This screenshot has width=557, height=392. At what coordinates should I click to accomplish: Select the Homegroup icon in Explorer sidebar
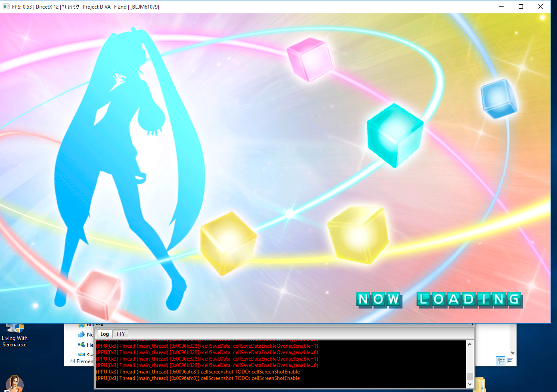pyautogui.click(x=81, y=345)
